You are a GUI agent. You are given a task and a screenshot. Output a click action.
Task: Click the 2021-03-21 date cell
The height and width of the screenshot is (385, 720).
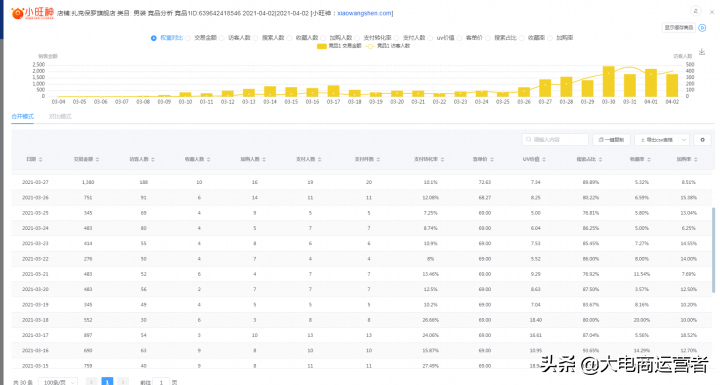tap(35, 274)
